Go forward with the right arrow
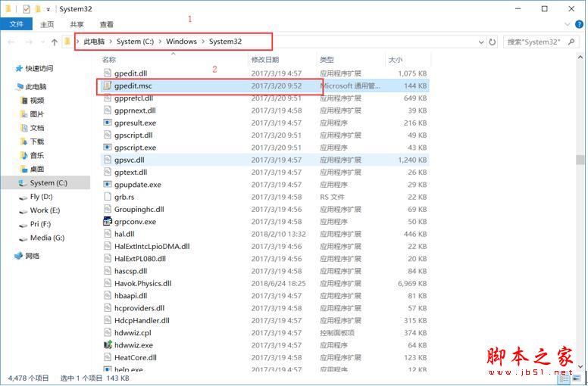Viewport: 588px width, 386px height. pos(29,42)
